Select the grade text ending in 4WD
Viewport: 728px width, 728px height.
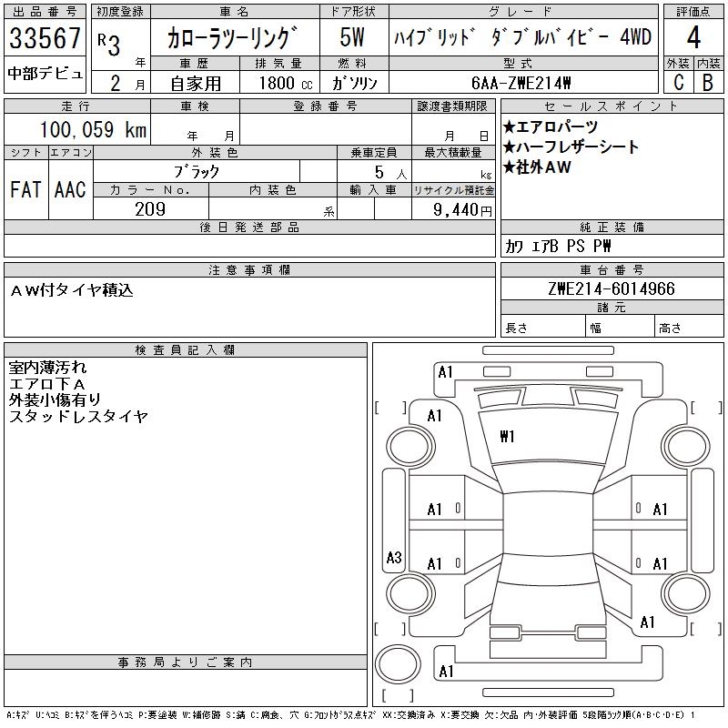point(523,37)
